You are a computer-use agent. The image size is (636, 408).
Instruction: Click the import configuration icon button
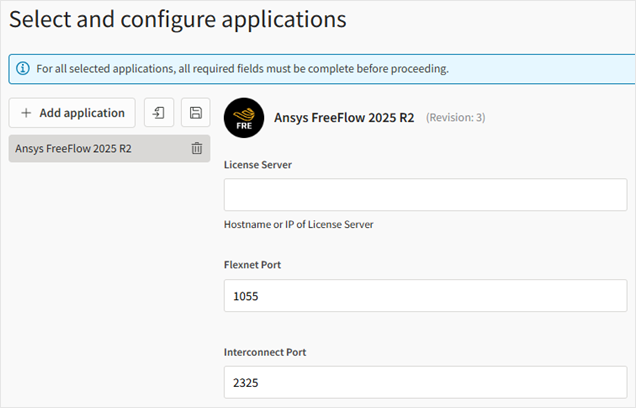click(x=159, y=113)
